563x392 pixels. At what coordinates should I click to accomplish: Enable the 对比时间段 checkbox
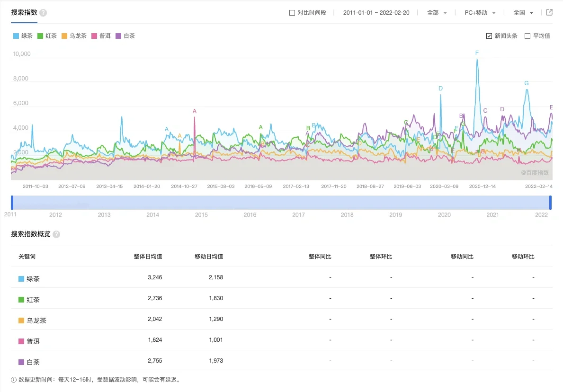[292, 13]
